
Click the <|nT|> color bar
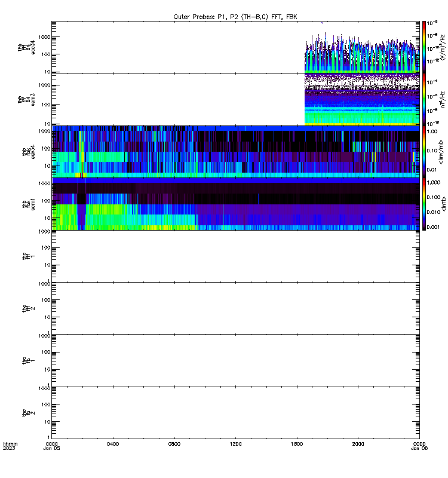[424, 204]
